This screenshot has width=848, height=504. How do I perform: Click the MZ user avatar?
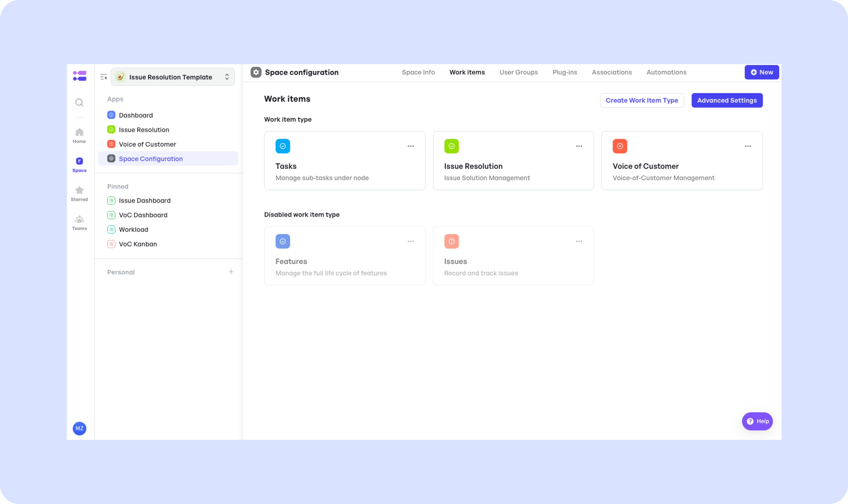coord(79,428)
